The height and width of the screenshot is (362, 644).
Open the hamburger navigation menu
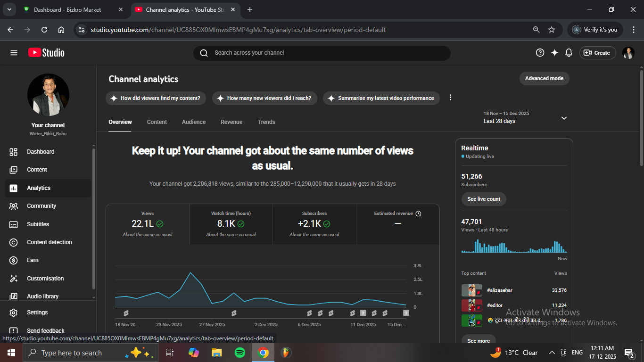pyautogui.click(x=14, y=53)
